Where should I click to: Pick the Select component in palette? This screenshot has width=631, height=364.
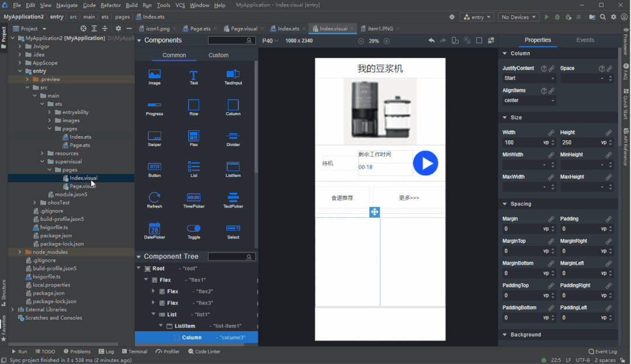233,231
